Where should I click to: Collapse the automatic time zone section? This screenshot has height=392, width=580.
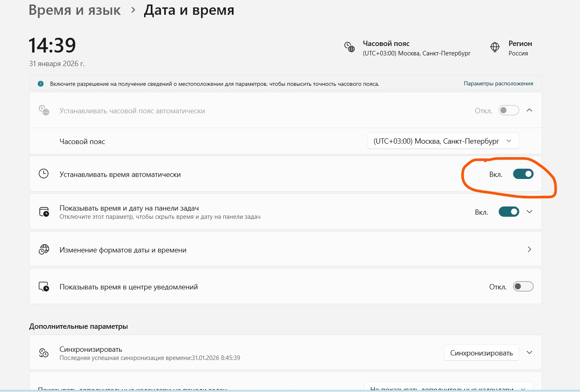point(530,110)
